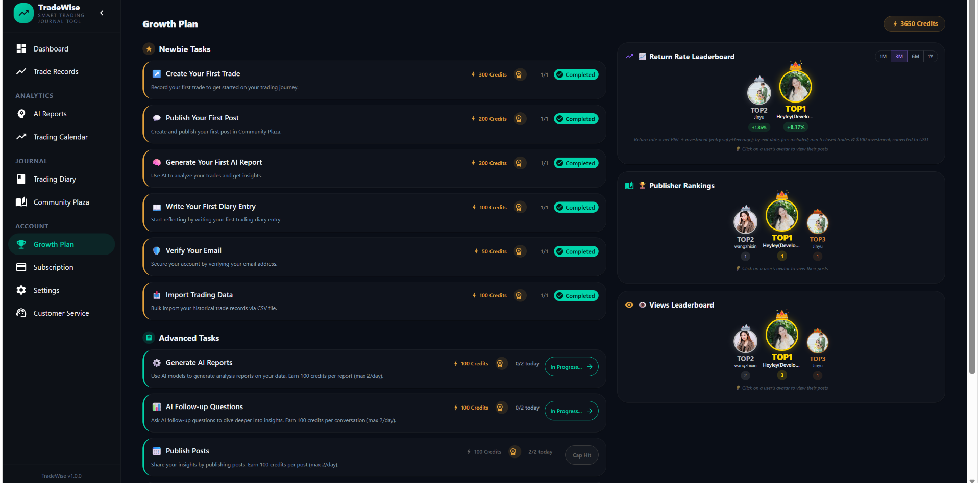Open TOP2 wangzhixin avatar in Views Leaderboard
The image size is (980, 483).
click(x=745, y=342)
